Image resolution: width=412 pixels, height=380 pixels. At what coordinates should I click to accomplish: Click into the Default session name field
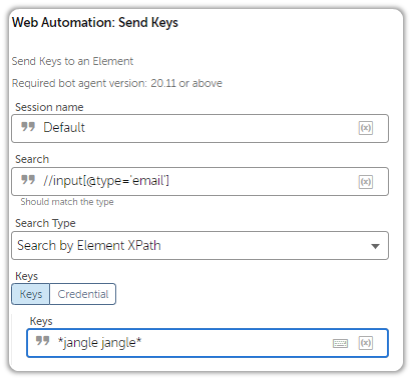[200, 128]
